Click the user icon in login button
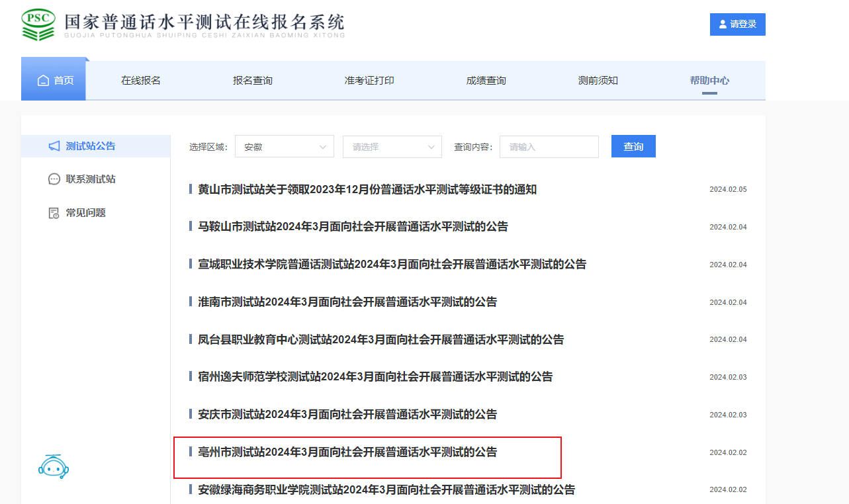Image resolution: width=849 pixels, height=504 pixels. pos(723,24)
